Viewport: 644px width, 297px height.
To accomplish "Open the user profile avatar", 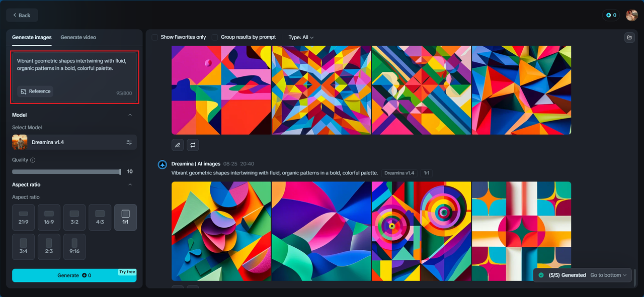I will pos(631,15).
